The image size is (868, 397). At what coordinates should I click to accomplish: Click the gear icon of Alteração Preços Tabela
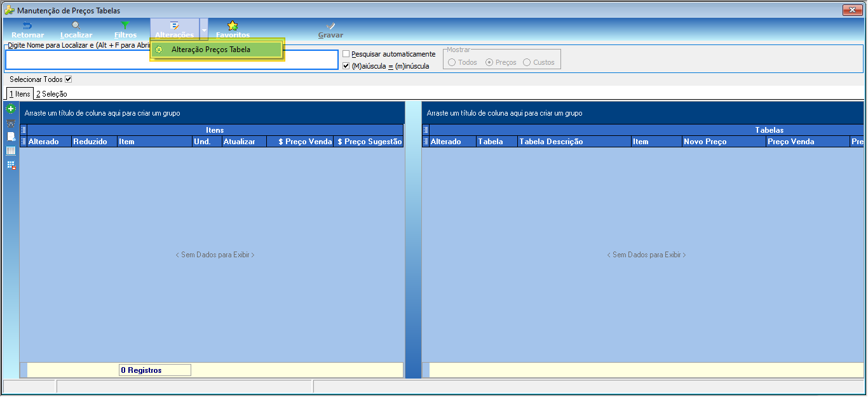pos(159,50)
